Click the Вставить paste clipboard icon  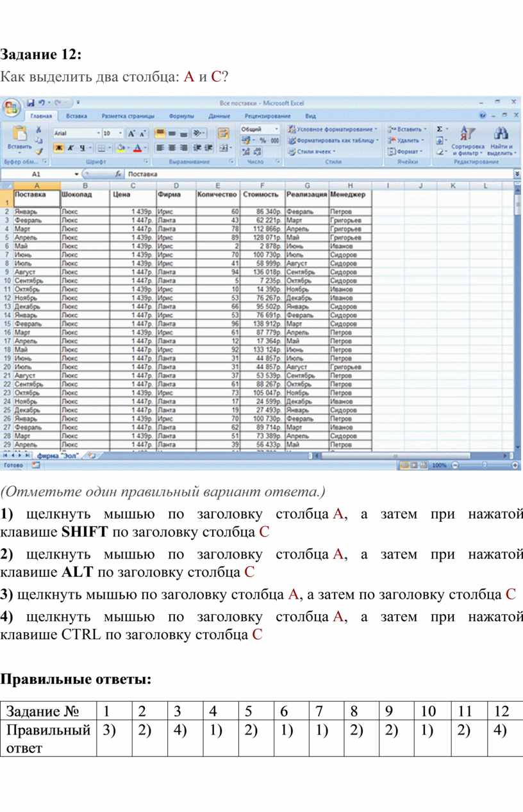(x=19, y=134)
